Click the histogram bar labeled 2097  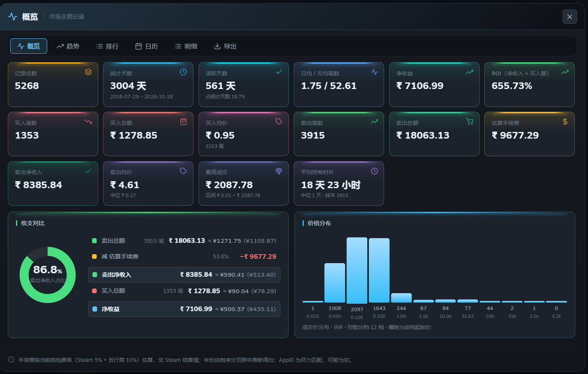click(357, 270)
